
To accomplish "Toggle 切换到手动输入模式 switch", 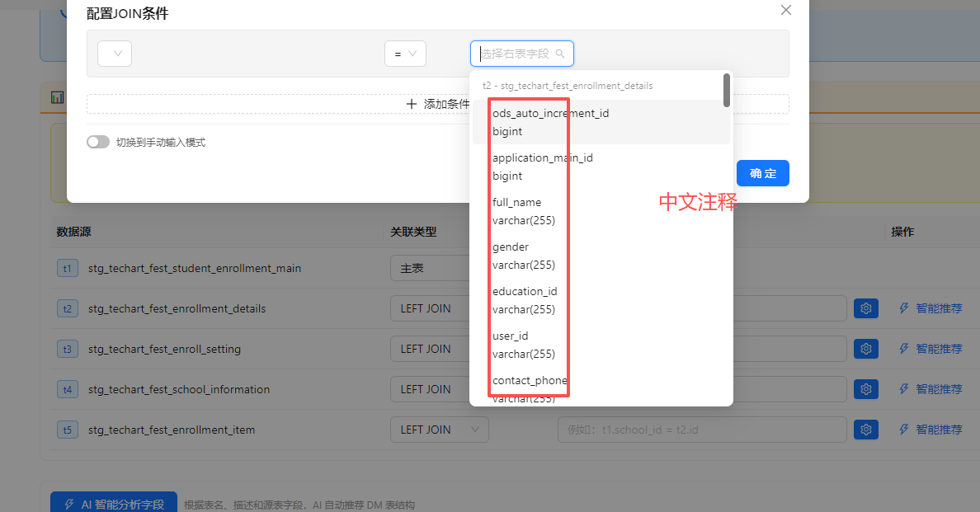I will pos(98,142).
